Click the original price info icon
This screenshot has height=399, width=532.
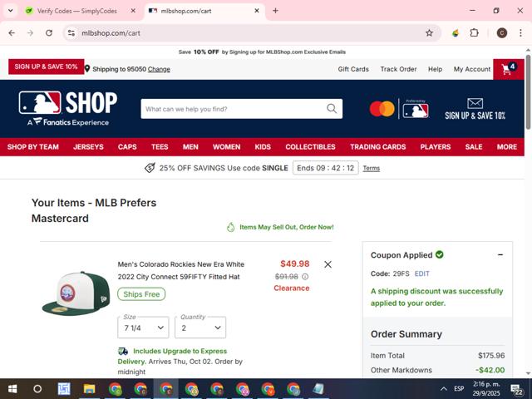coord(305,277)
